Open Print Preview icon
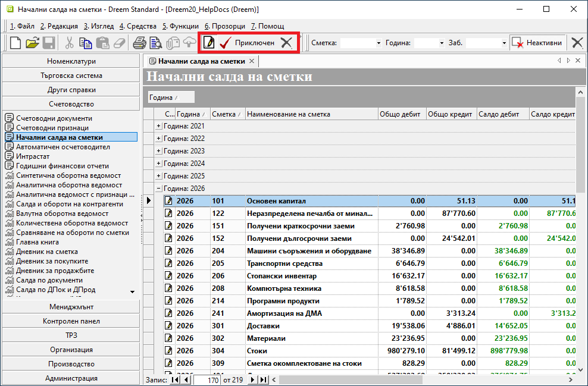This screenshot has height=386, width=588. (156, 43)
